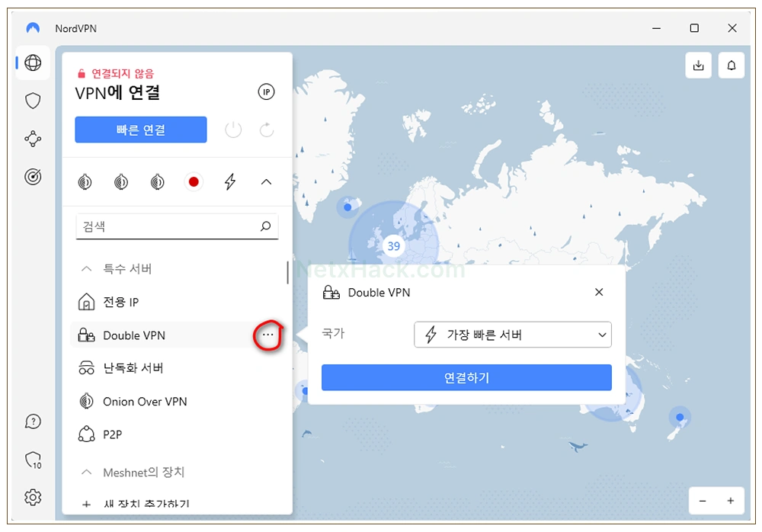The height and width of the screenshot is (532, 762).
Task: Open the help question mark icon
Action: 33,421
